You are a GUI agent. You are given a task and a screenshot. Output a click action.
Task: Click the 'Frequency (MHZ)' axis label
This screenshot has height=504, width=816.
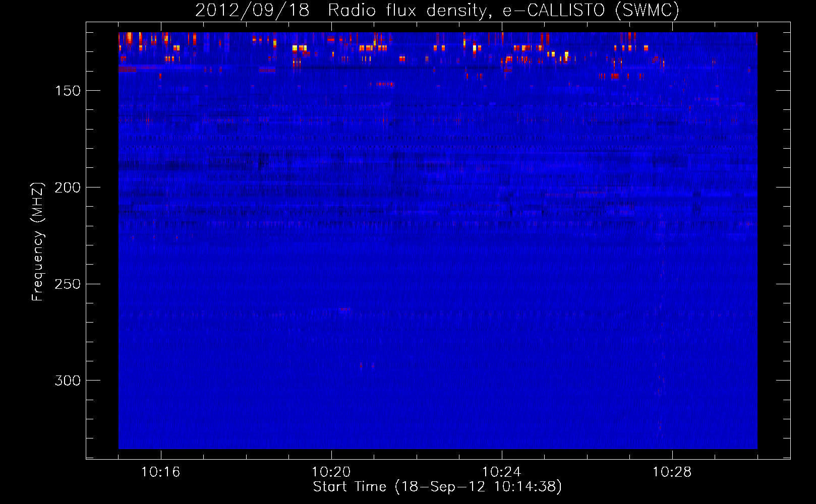coord(37,241)
